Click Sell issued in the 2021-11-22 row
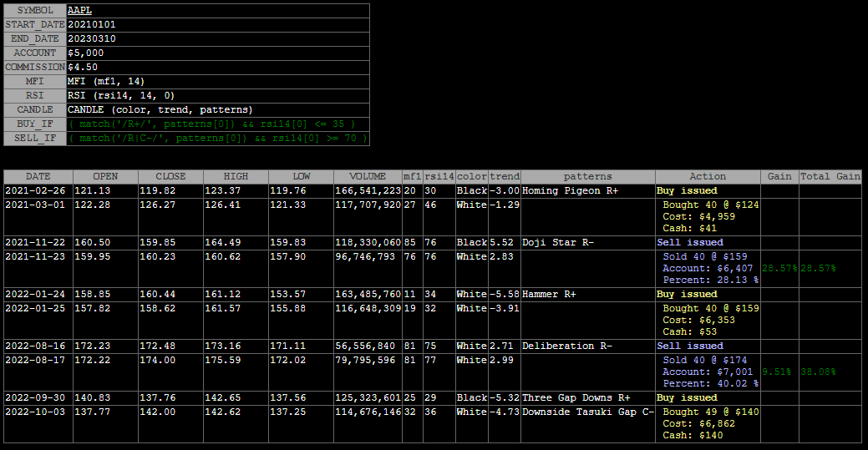The height and width of the screenshot is (450, 868). click(690, 242)
